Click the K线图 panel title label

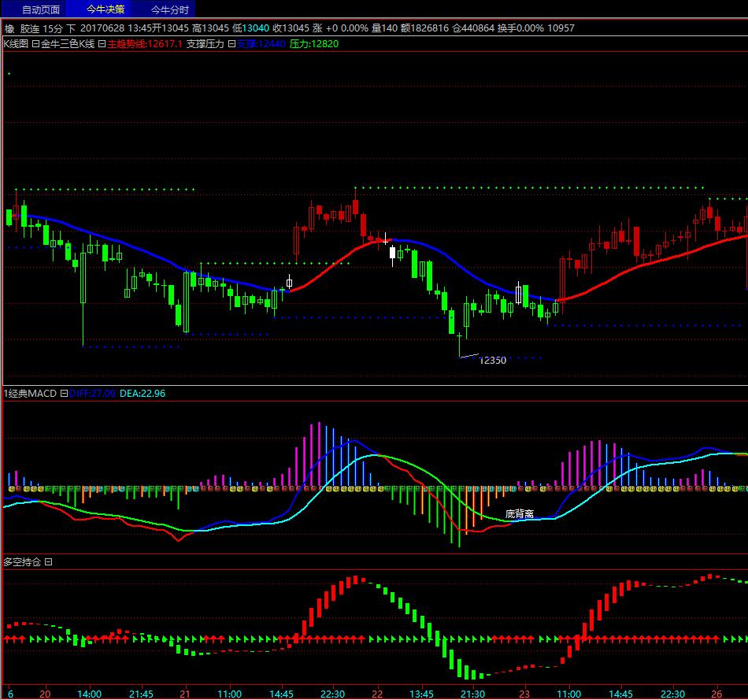click(x=16, y=44)
